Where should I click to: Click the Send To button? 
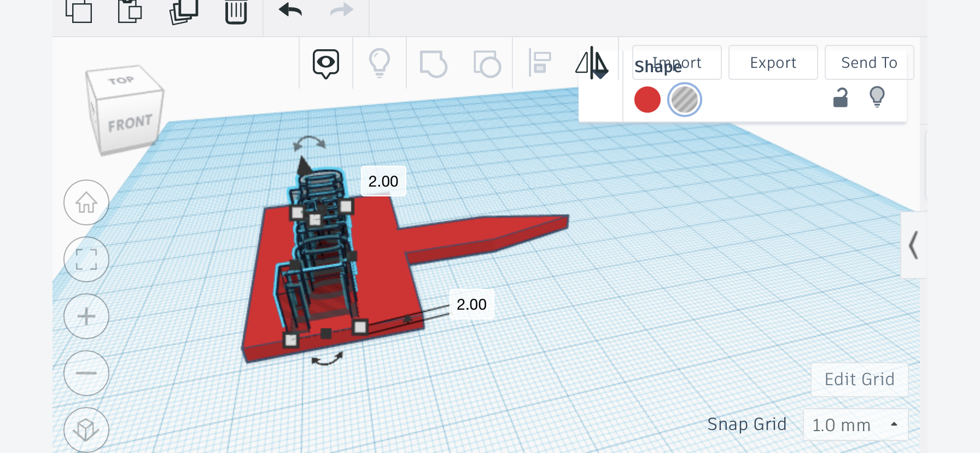[870, 62]
